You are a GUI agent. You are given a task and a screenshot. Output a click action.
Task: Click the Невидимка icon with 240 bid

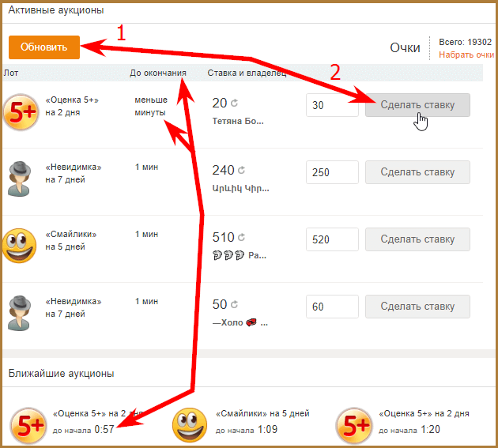point(20,179)
